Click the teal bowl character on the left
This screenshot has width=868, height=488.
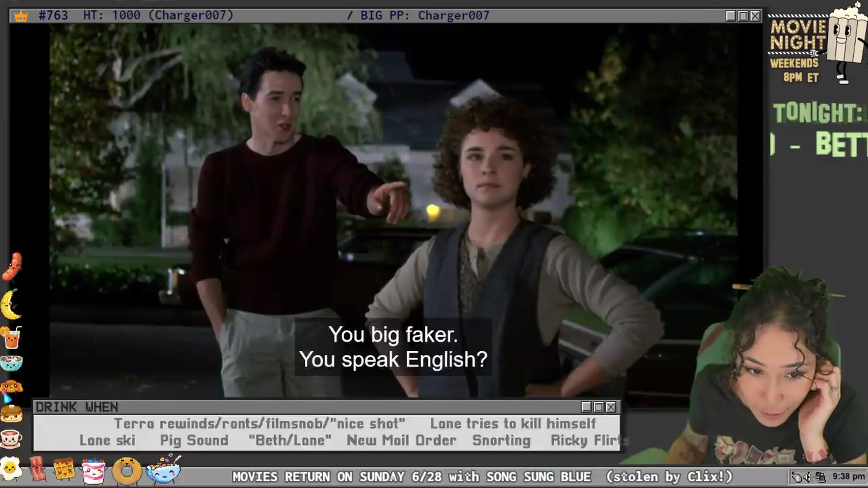point(11,363)
